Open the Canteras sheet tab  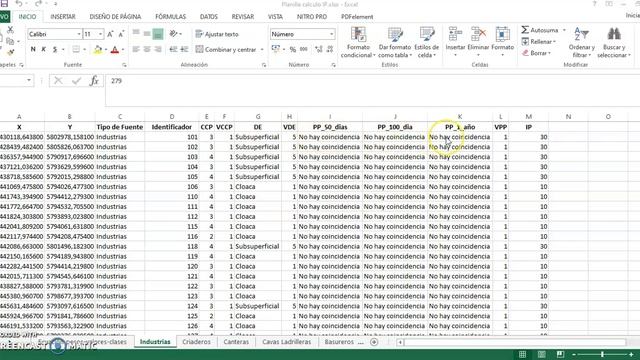pos(236,342)
